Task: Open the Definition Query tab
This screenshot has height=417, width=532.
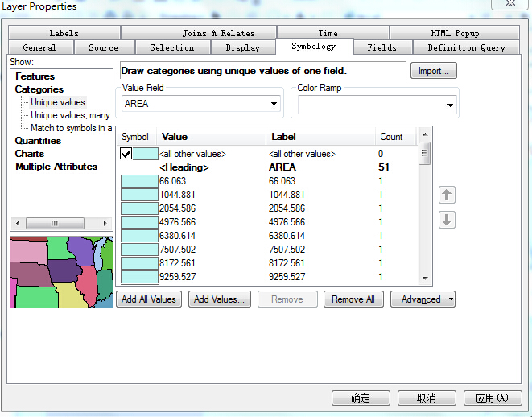Action: [466, 47]
